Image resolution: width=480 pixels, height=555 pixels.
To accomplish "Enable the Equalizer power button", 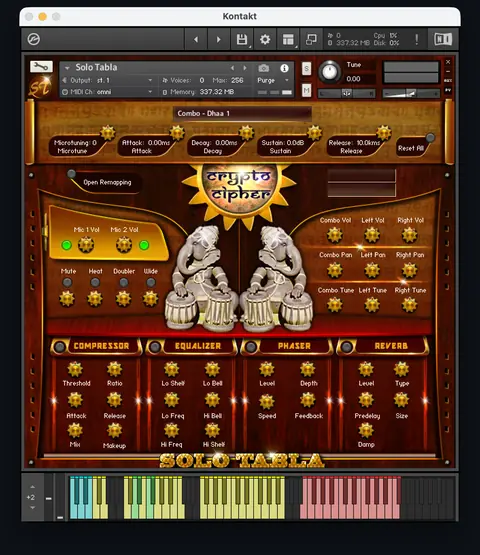I will click(x=155, y=347).
